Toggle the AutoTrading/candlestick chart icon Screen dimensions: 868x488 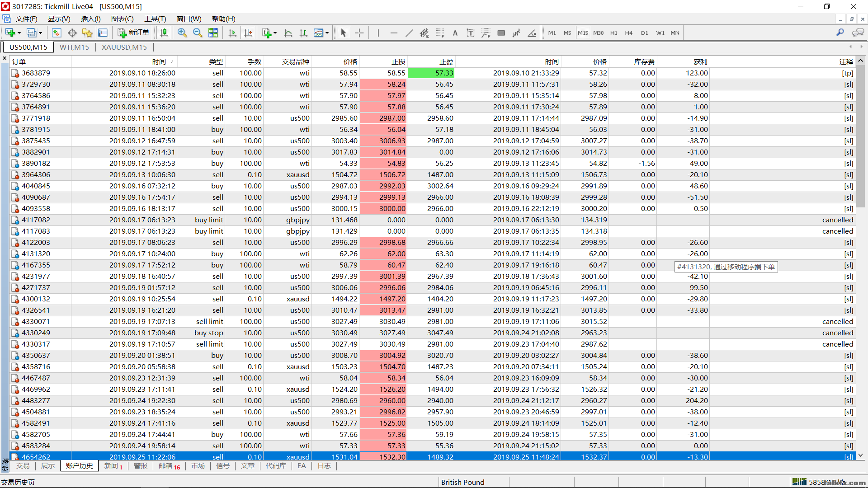164,33
